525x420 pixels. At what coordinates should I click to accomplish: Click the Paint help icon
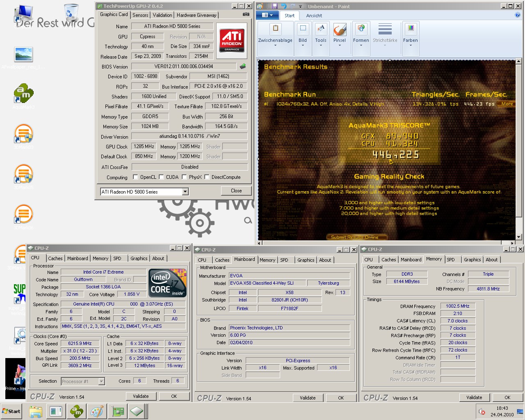(x=517, y=15)
